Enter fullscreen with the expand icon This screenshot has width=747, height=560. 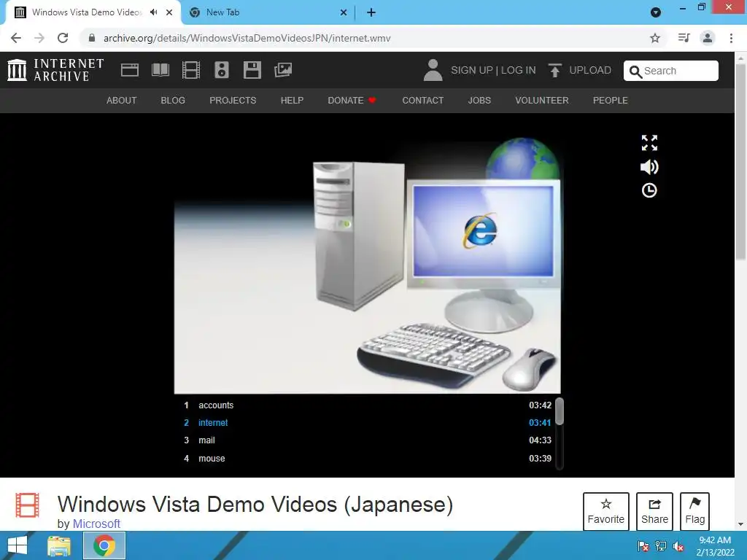tap(649, 143)
